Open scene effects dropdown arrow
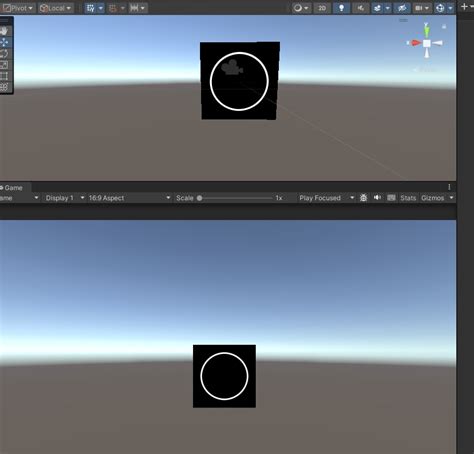The width and height of the screenshot is (474, 454). pos(387,8)
